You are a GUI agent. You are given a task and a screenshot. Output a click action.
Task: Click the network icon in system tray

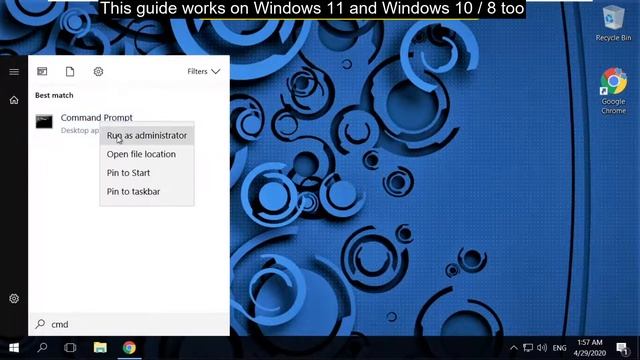[x=528, y=348]
